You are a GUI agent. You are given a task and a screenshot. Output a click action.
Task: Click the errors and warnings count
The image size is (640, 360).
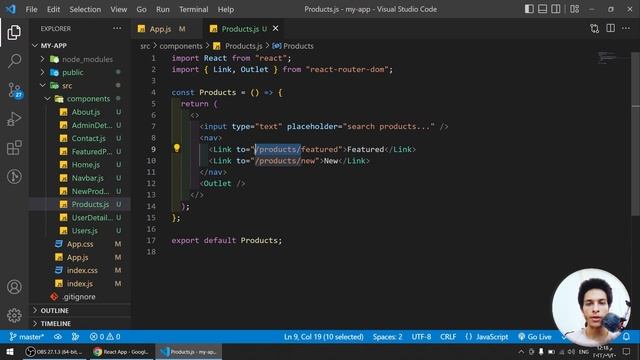105,337
